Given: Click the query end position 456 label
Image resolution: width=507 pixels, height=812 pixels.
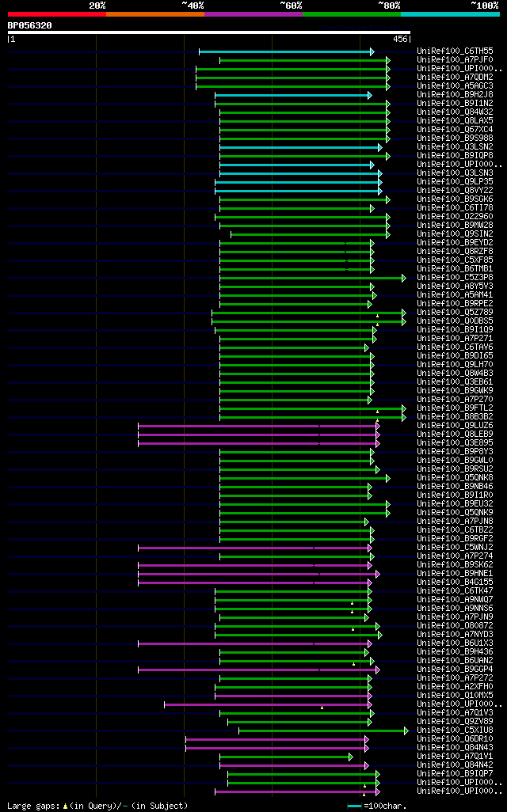Looking at the screenshot, I should click(x=400, y=39).
